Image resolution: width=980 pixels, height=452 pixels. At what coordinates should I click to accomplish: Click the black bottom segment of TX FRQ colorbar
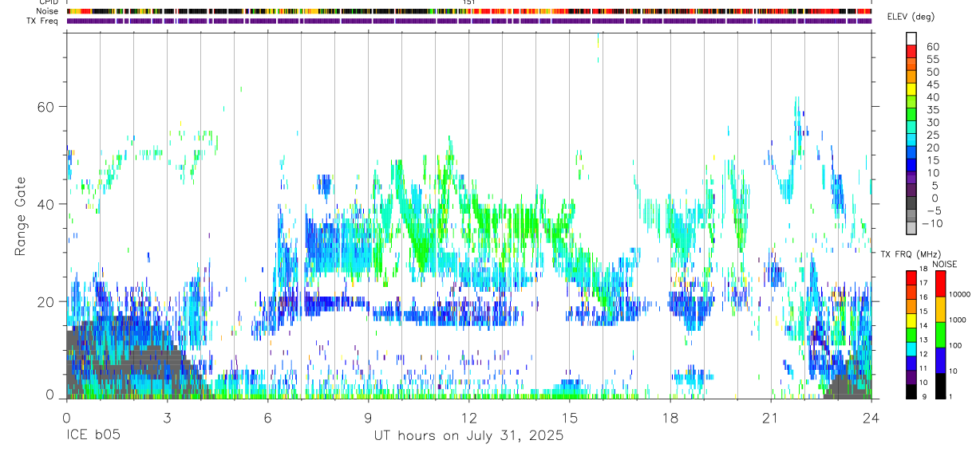911,391
